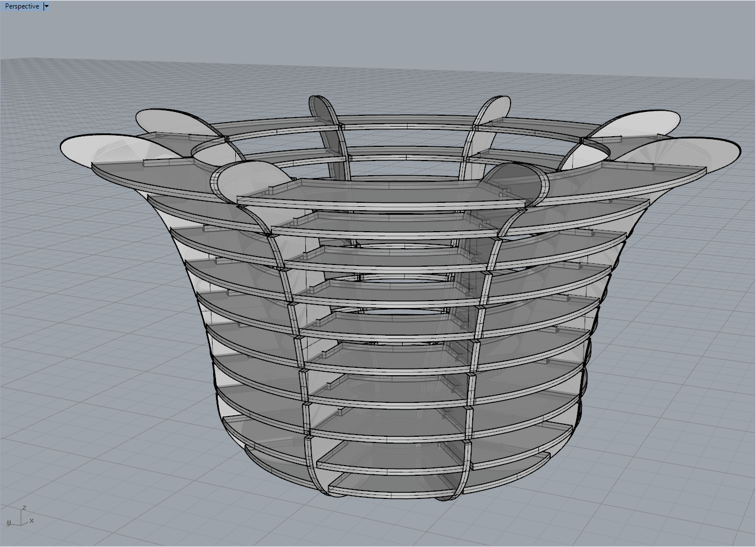
Task: Click the world axis icon in the viewport corner
Action: (19, 517)
